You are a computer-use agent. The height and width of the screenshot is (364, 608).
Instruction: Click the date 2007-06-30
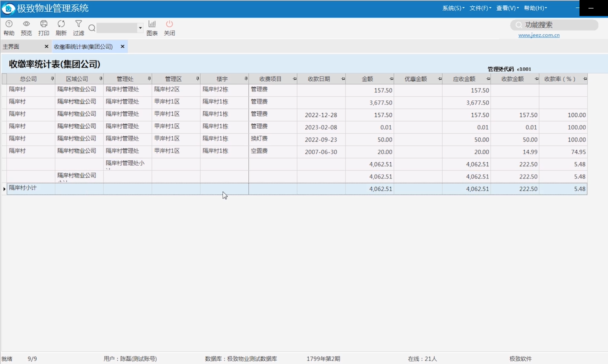click(321, 151)
